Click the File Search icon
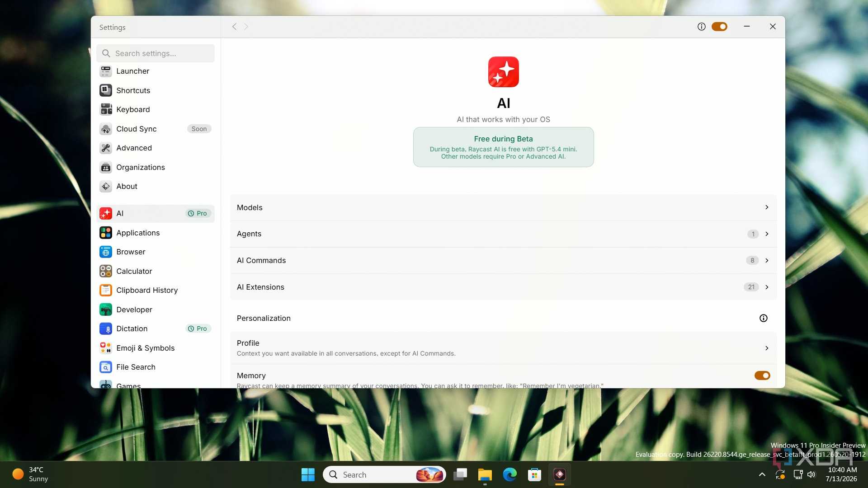 [x=106, y=367]
